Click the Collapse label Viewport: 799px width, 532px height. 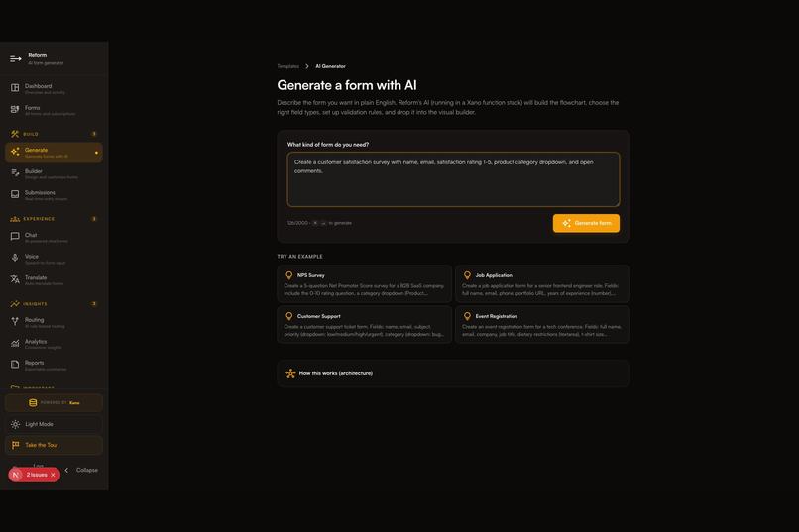[x=87, y=470]
